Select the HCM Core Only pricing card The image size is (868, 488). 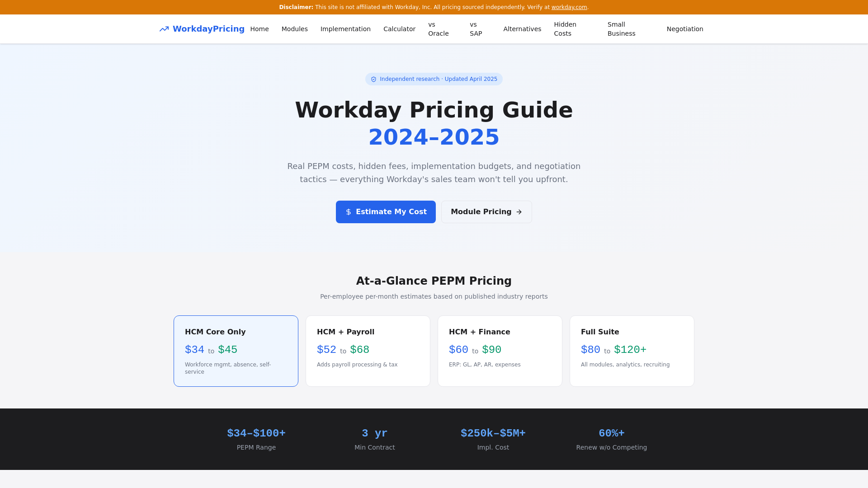(236, 351)
